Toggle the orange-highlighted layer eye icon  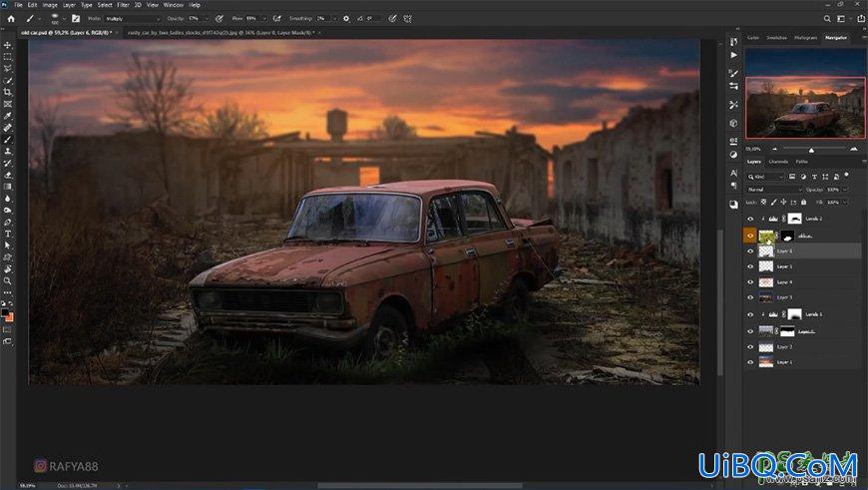click(x=750, y=236)
